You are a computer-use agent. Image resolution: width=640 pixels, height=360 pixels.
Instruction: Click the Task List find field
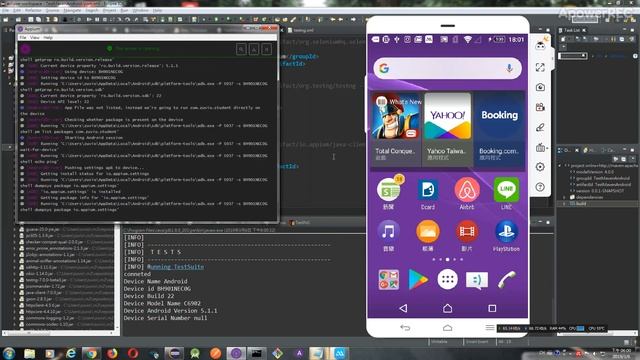tap(573, 56)
